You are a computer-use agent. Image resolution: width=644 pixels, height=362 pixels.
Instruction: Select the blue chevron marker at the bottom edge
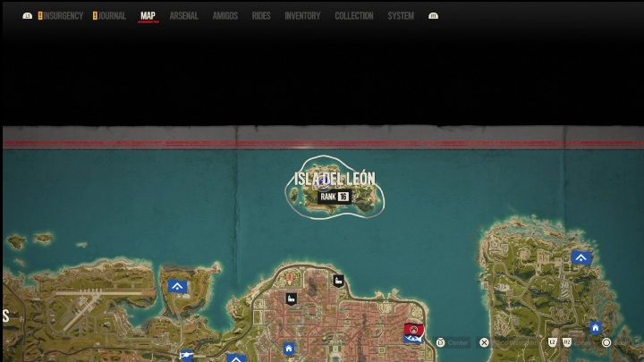click(236, 358)
